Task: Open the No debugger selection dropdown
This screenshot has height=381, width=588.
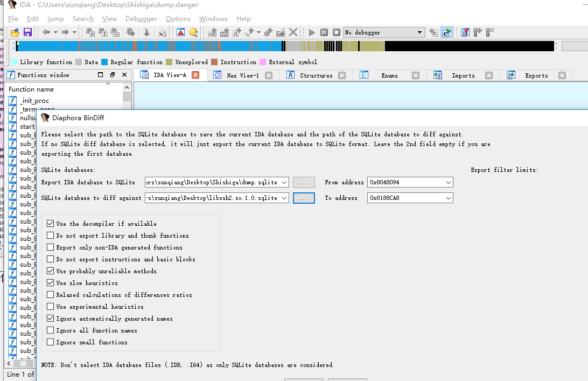Action: [x=419, y=33]
